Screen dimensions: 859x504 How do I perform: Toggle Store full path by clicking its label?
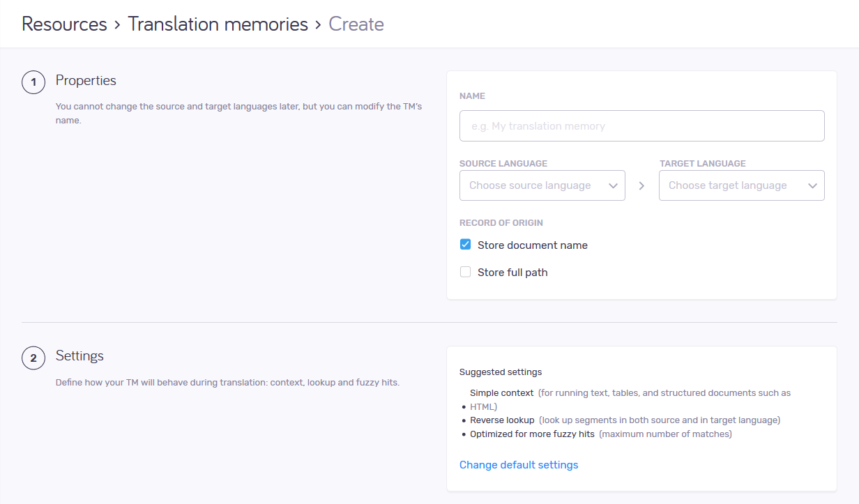pyautogui.click(x=512, y=272)
